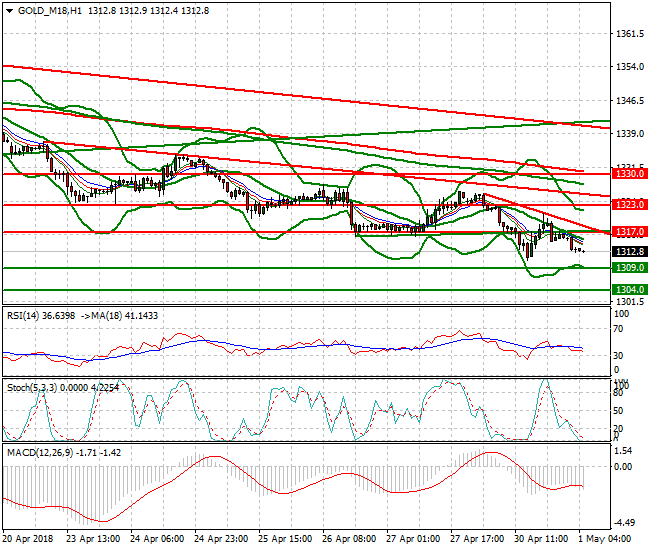The height and width of the screenshot is (550, 650).
Task: Click the RSI(14) indicator label
Action: pyautogui.click(x=23, y=316)
